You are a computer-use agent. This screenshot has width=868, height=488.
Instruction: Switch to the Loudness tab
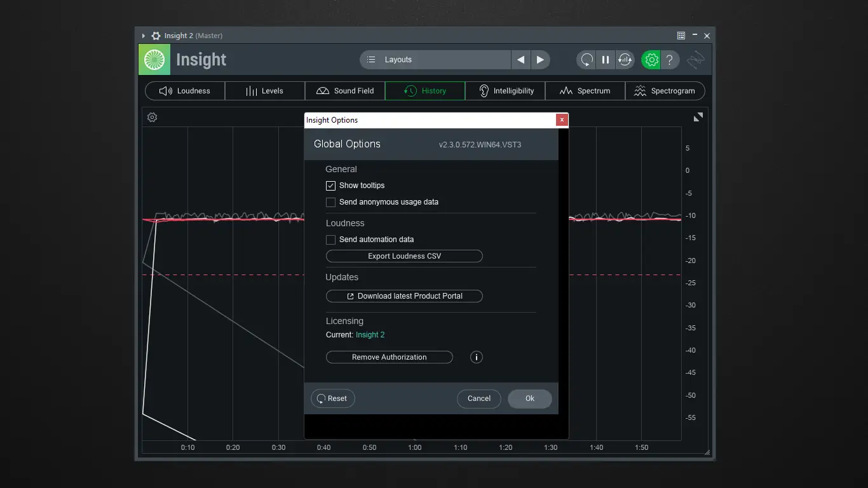(185, 91)
